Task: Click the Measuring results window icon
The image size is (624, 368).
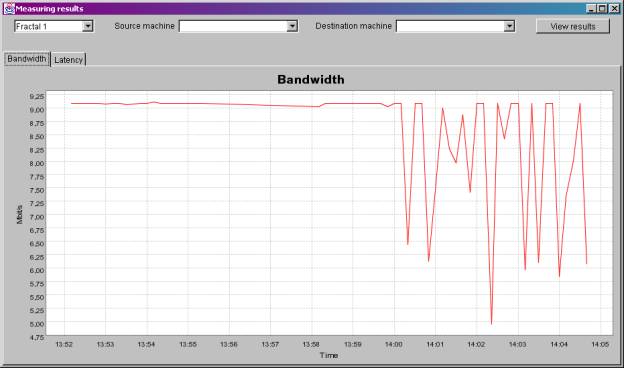Action: point(9,8)
